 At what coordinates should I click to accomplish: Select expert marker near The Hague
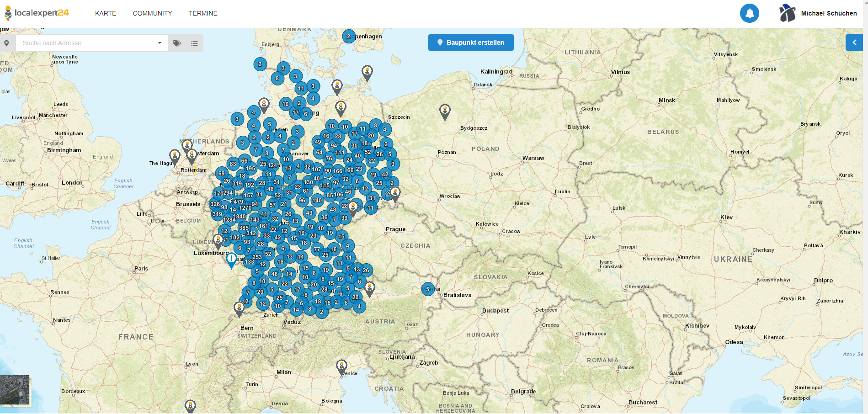175,157
